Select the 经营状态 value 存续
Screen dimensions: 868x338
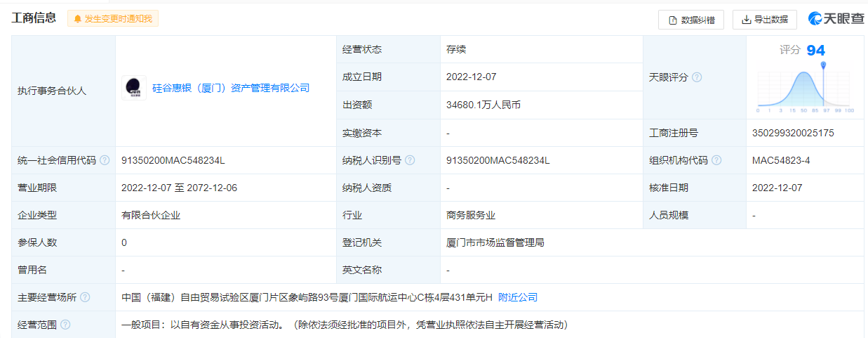[x=456, y=49]
